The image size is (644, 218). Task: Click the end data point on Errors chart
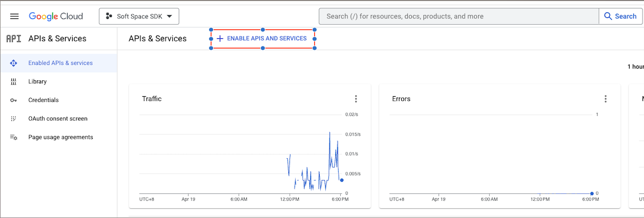click(x=592, y=193)
